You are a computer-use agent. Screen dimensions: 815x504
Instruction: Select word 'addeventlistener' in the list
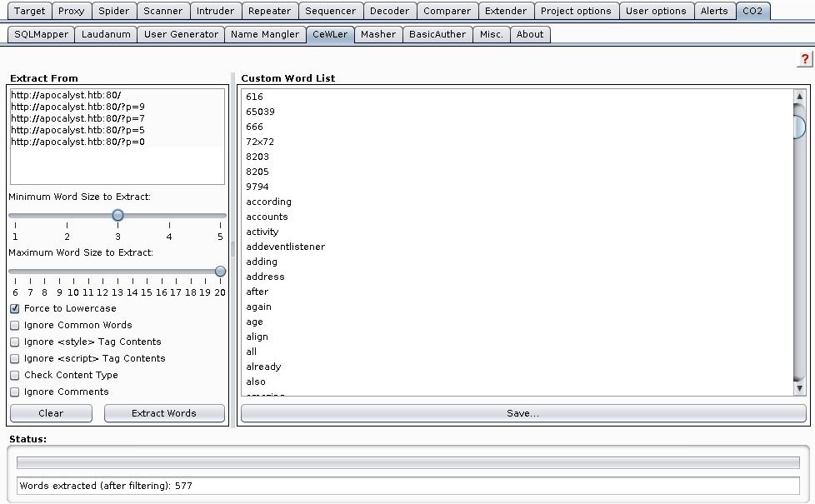[x=285, y=247]
